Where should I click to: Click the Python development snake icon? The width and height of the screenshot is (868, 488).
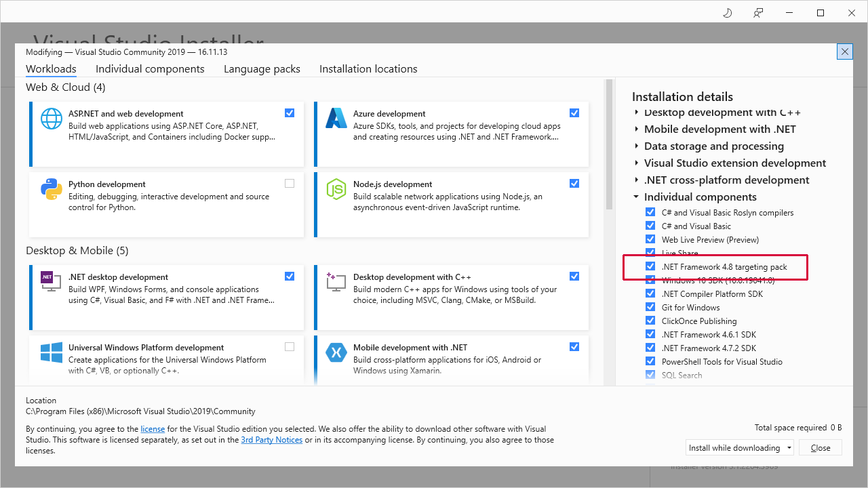pyautogui.click(x=52, y=189)
